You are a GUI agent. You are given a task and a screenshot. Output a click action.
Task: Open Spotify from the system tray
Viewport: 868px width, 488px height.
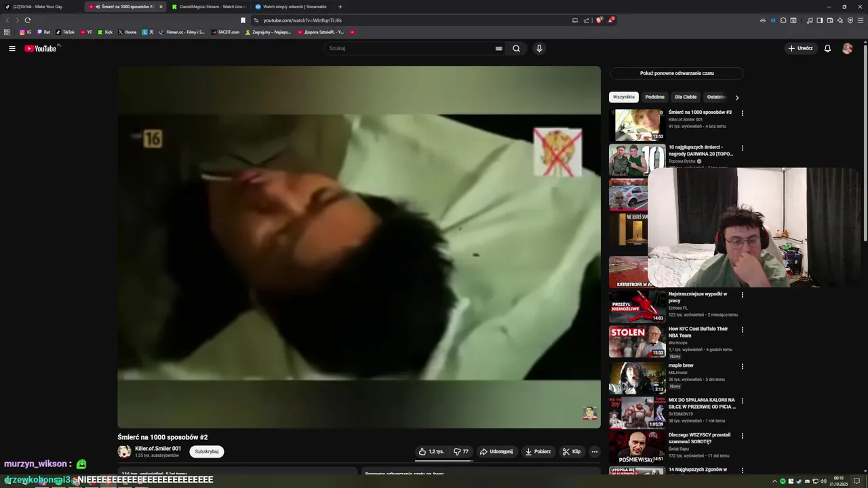pos(783,481)
